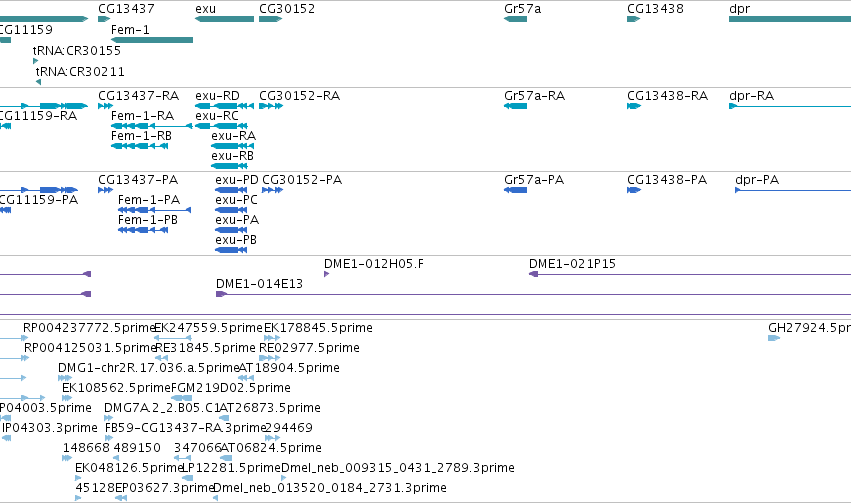Select the Dmel_neb_009315_0431_2789.3prime label
This screenshot has width=851, height=503.
(398, 468)
